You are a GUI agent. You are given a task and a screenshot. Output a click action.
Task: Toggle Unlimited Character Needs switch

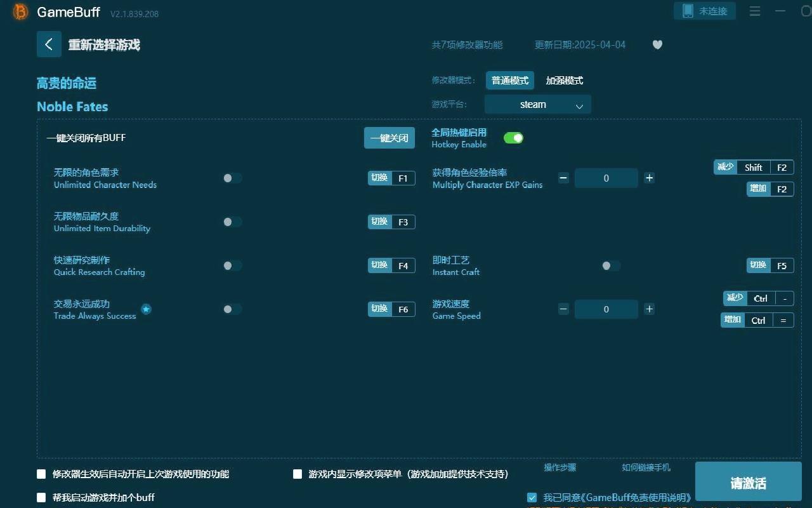coord(232,178)
